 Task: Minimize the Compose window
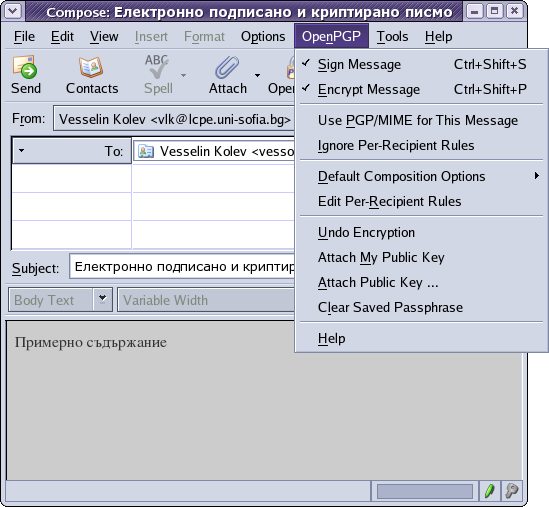[x=474, y=11]
